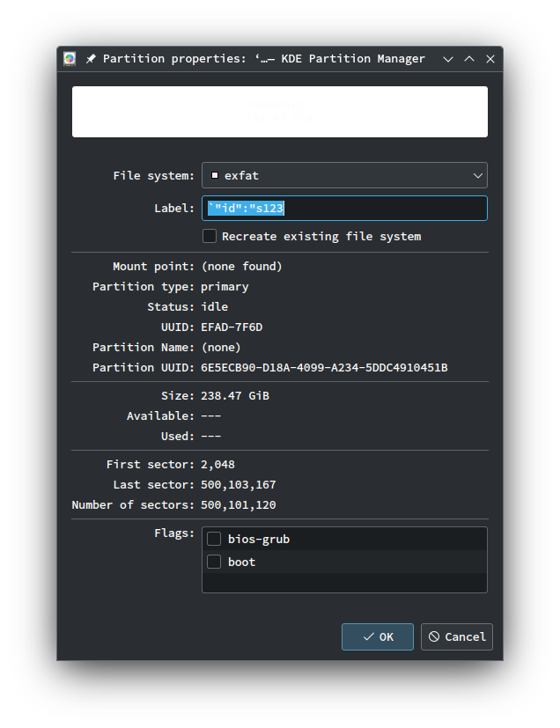
Task: Select the bios-grub row label
Action: click(x=259, y=539)
